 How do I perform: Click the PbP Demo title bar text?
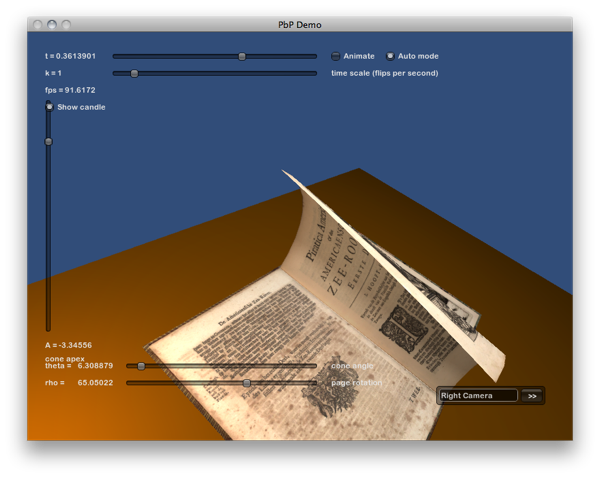[x=300, y=25]
